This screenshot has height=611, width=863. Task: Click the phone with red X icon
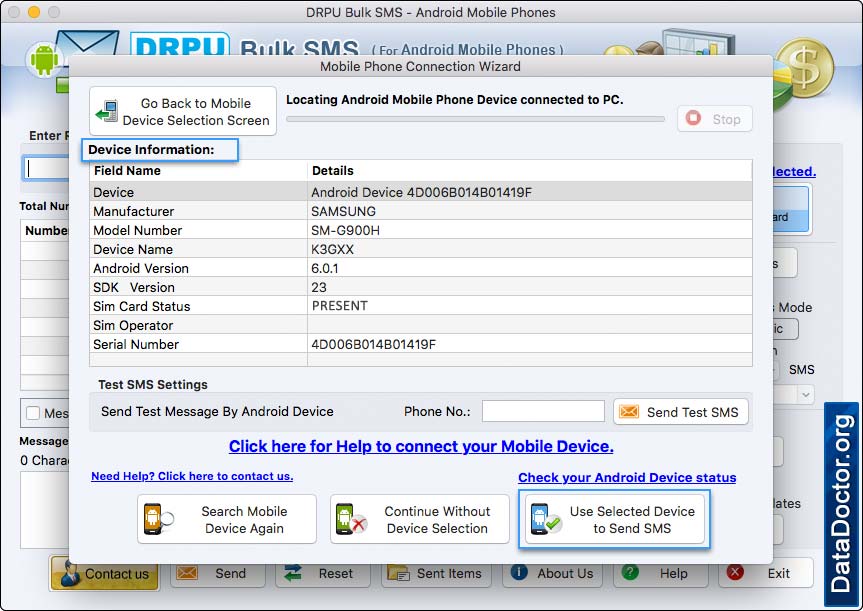click(x=351, y=519)
